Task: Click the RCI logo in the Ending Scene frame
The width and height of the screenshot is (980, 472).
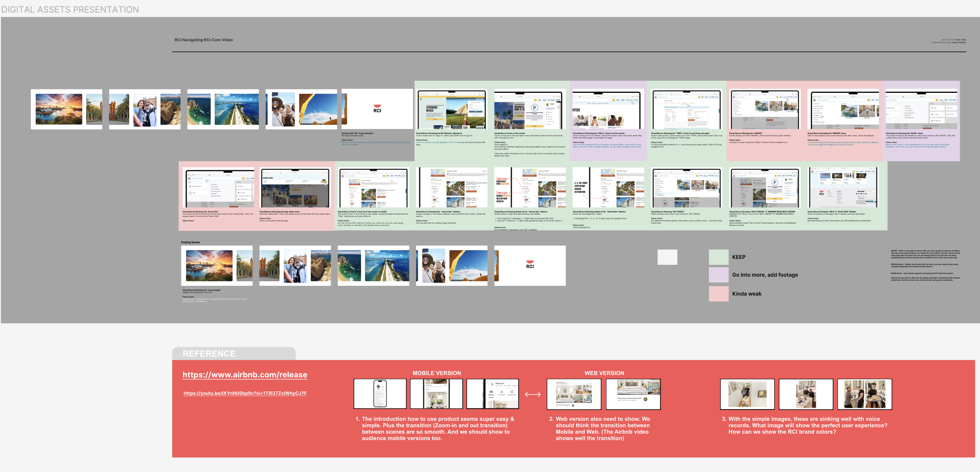Action: pyautogui.click(x=530, y=264)
